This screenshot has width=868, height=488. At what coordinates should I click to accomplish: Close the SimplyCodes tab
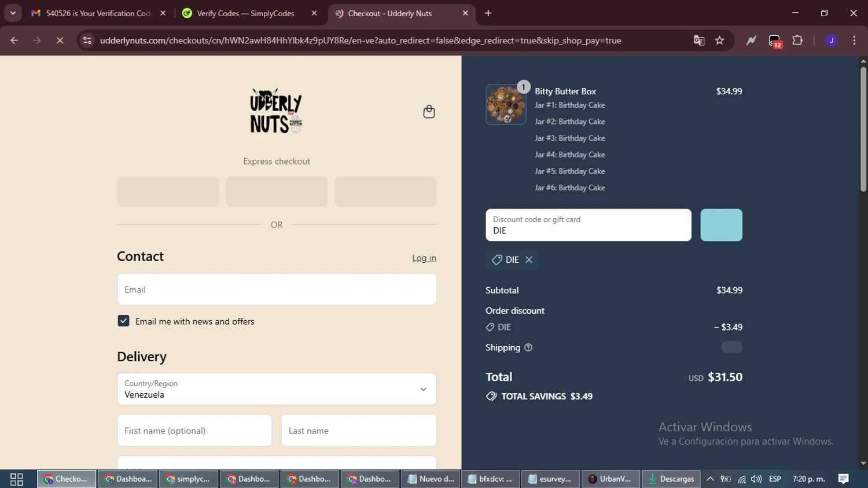[x=314, y=13]
